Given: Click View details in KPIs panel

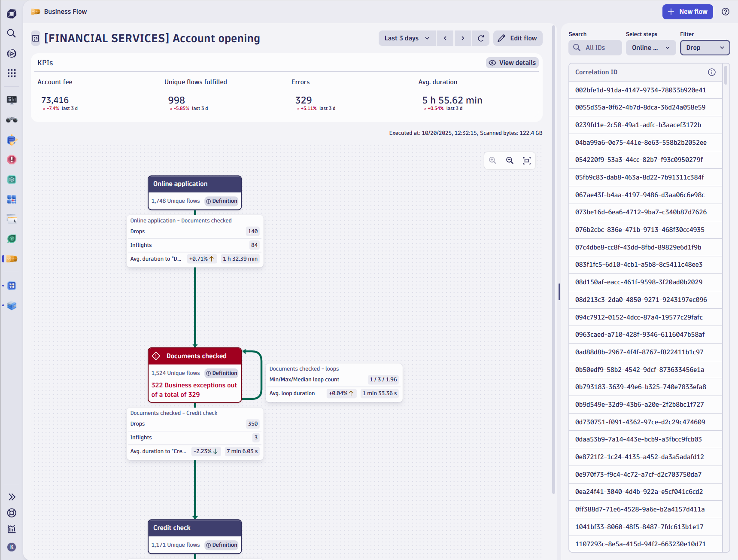Looking at the screenshot, I should [x=513, y=63].
